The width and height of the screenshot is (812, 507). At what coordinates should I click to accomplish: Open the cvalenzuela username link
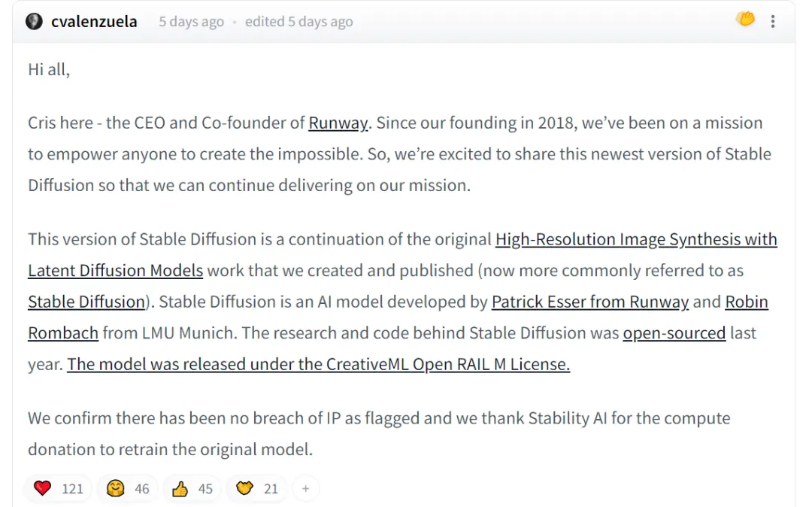pyautogui.click(x=94, y=22)
